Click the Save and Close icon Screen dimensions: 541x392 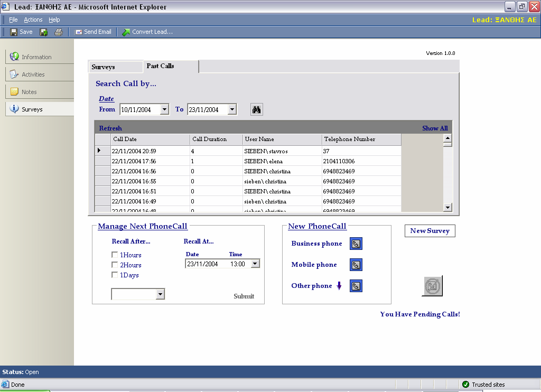click(44, 32)
